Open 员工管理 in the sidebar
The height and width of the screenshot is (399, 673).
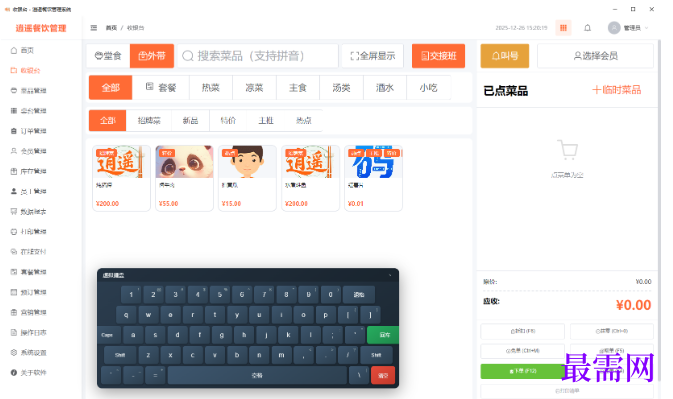[x=28, y=192]
